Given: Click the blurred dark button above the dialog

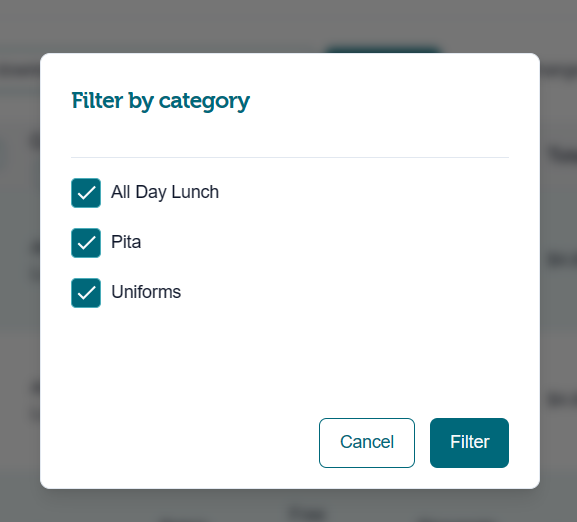Looking at the screenshot, I should [383, 49].
